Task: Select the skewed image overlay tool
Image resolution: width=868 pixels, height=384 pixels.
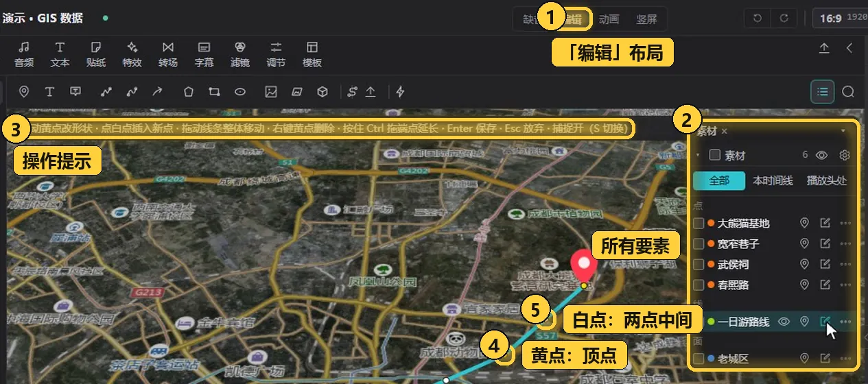Action: tap(296, 91)
